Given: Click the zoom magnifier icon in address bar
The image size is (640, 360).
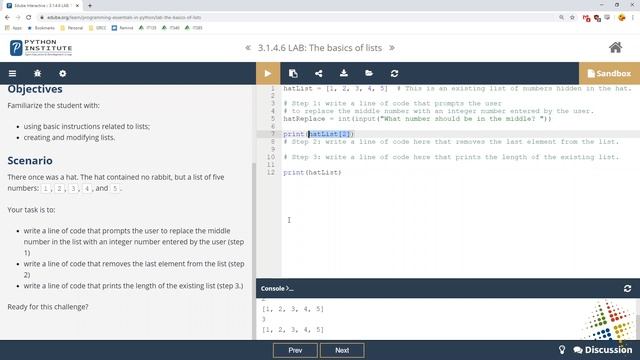Looking at the screenshot, I should tap(562, 18).
